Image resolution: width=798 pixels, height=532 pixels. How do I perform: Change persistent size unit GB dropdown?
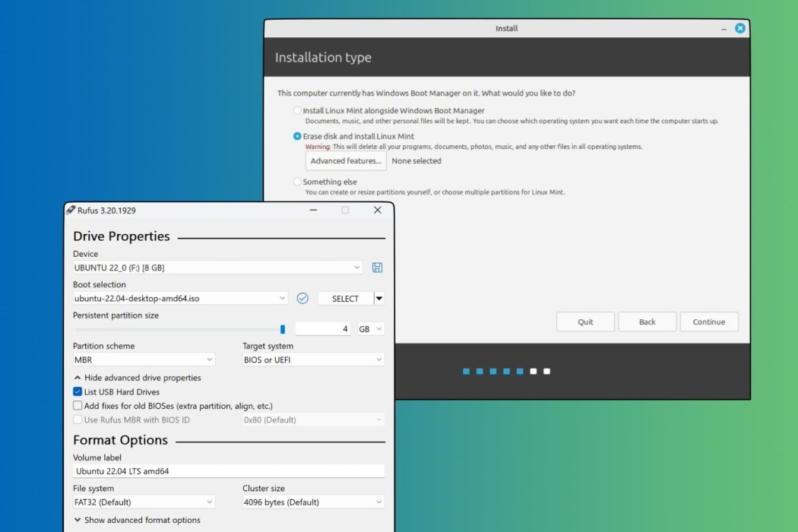coord(371,329)
